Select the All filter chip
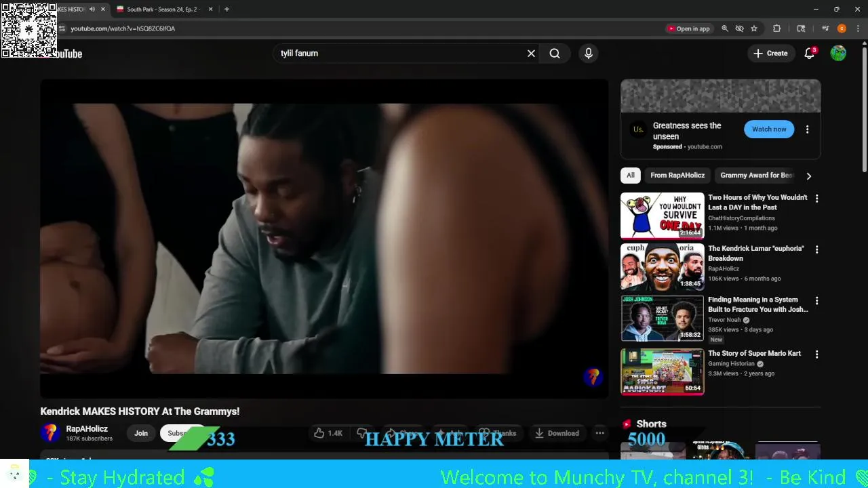The image size is (868, 488). 631,176
